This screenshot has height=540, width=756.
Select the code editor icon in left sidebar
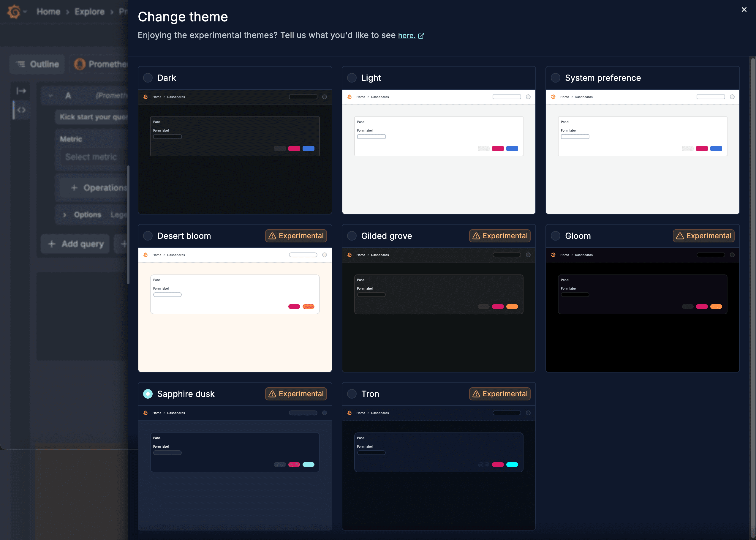click(x=21, y=110)
